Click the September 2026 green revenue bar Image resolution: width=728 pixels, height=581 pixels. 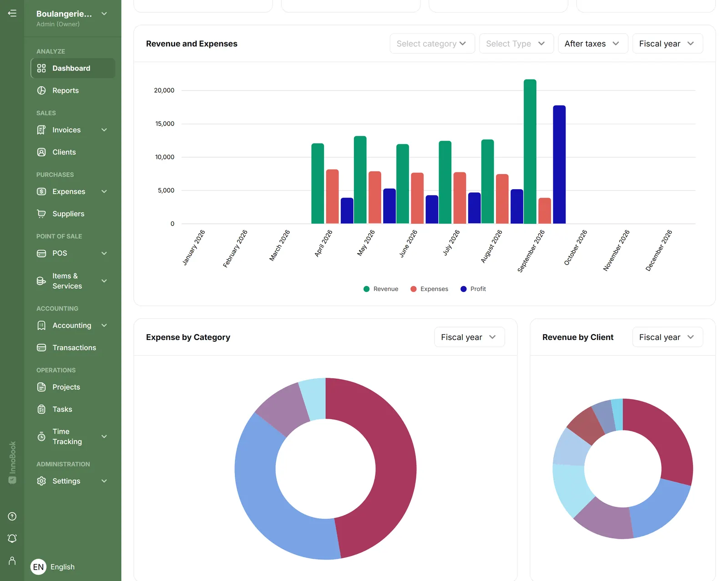pos(530,151)
